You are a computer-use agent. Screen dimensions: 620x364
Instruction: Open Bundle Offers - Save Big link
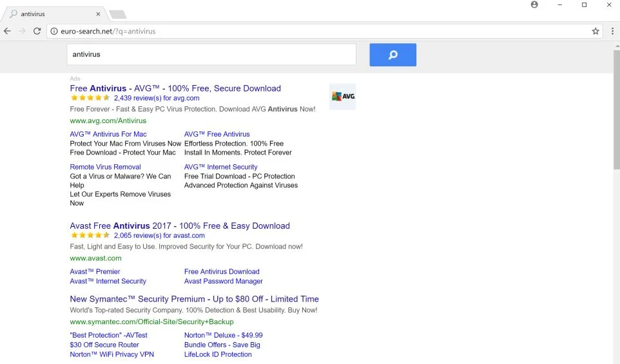222,345
